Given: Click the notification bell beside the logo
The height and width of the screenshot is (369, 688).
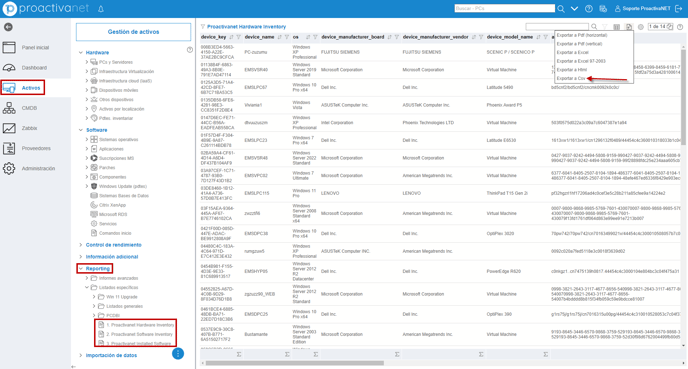Looking at the screenshot, I should pos(100,8).
